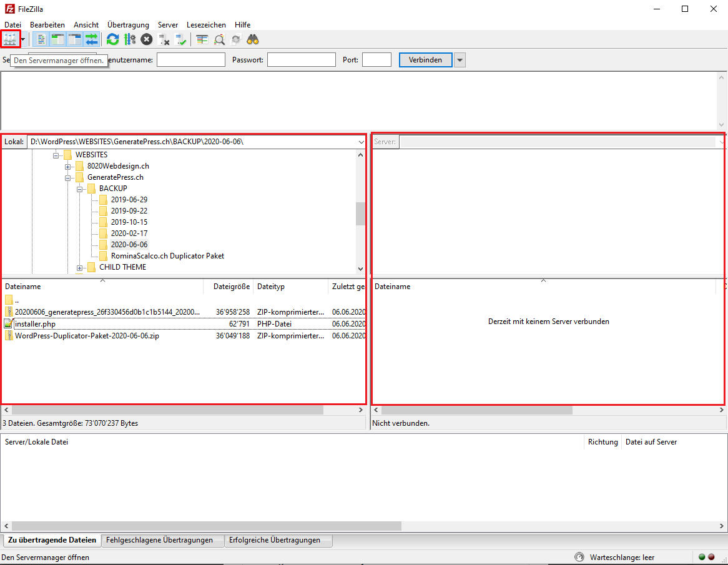This screenshot has height=565, width=728.
Task: Select RominaScalco.ch Duplicator Paket folder
Action: tap(167, 256)
